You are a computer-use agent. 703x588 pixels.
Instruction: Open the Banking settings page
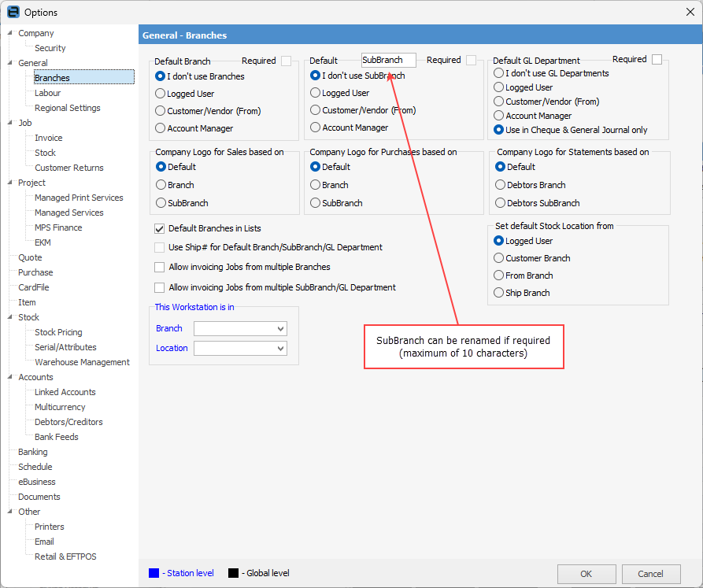tap(33, 452)
